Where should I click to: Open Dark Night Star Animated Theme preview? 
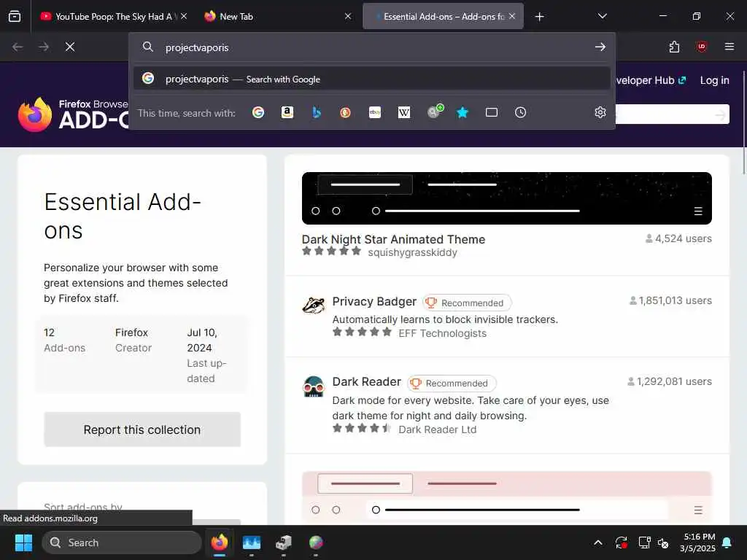507,198
